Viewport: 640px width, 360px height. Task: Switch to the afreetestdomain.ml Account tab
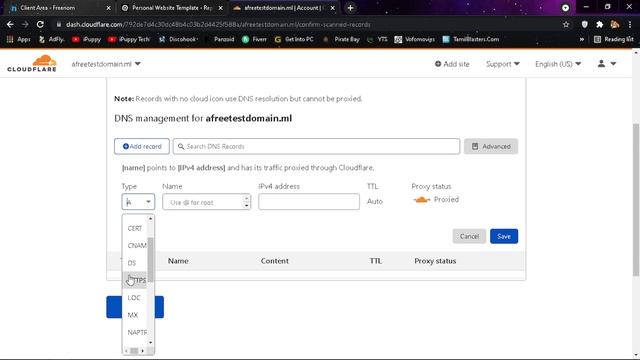[284, 8]
